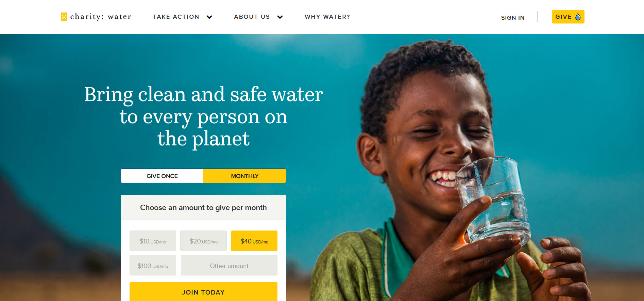Select the $20 USD/mo amount
This screenshot has width=644, height=301.
click(x=203, y=241)
